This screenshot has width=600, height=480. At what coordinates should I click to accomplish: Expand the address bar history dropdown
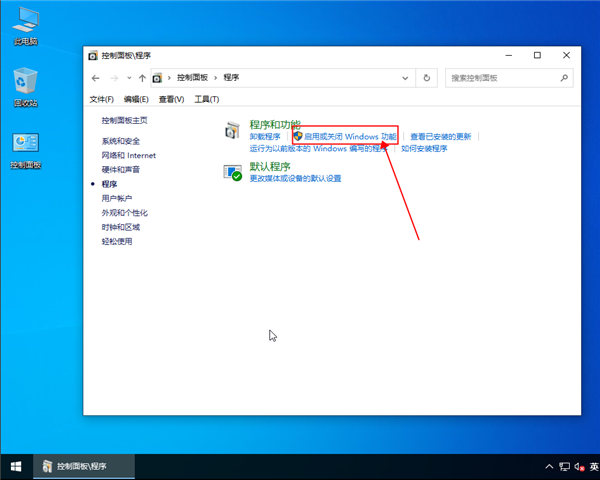405,78
